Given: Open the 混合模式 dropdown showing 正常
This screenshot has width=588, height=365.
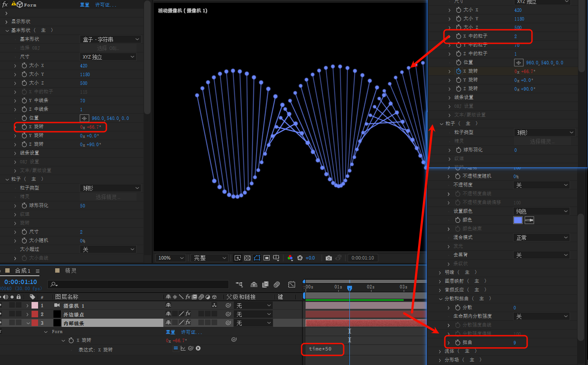Looking at the screenshot, I should (542, 238).
